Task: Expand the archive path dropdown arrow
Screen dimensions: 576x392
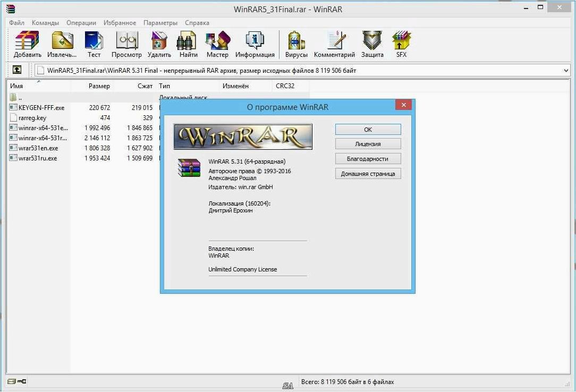Action: (566, 70)
